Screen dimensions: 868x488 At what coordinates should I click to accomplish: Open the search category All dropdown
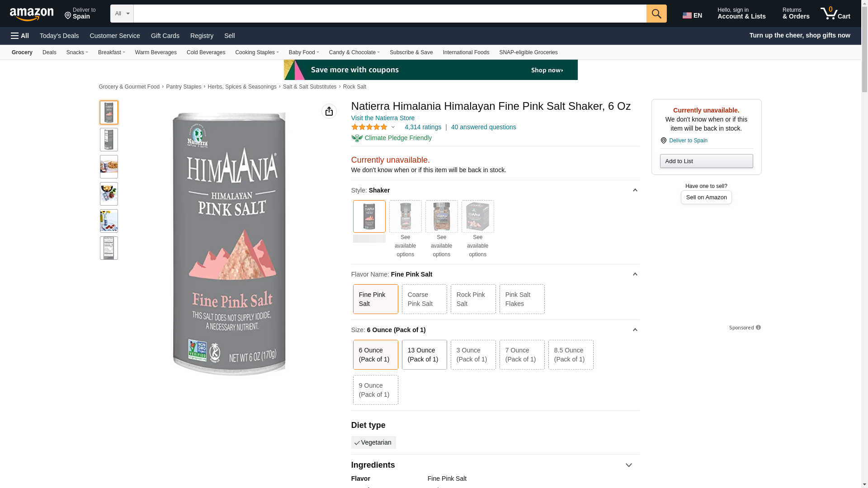[x=122, y=14]
